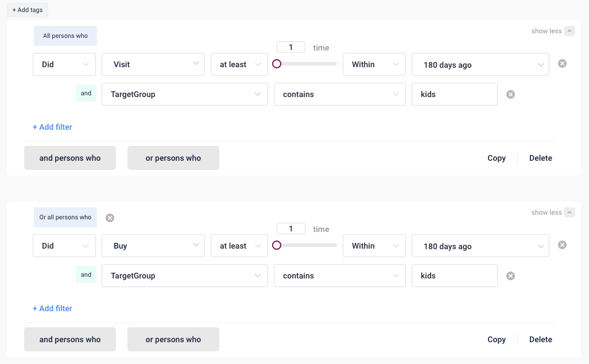The image size is (589, 364).
Task: Open the Visit event dropdown
Action: 153,64
